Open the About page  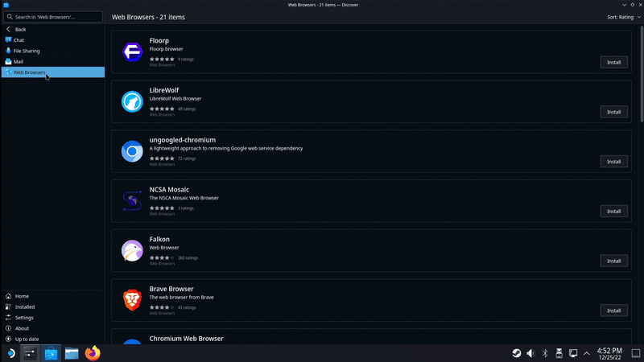53,328
